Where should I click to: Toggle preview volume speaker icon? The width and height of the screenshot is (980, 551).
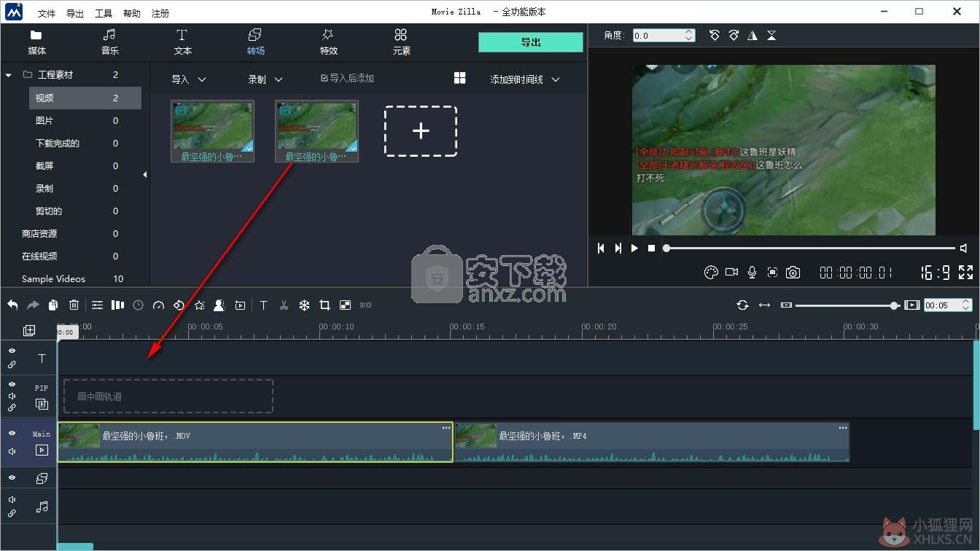pyautogui.click(x=964, y=248)
